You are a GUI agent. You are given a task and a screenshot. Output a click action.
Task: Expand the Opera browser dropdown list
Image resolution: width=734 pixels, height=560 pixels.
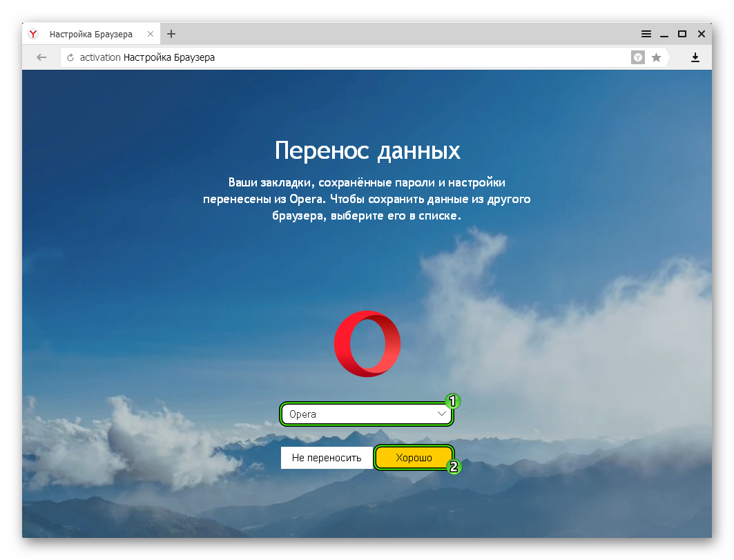367,414
